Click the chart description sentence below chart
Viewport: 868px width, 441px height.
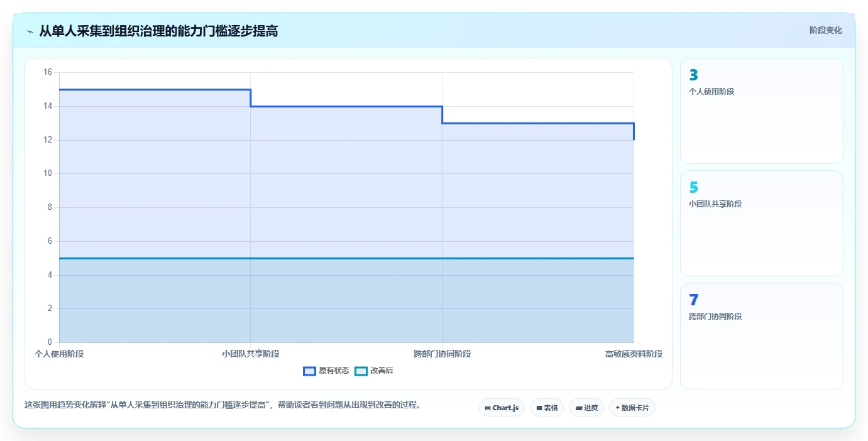click(x=222, y=405)
